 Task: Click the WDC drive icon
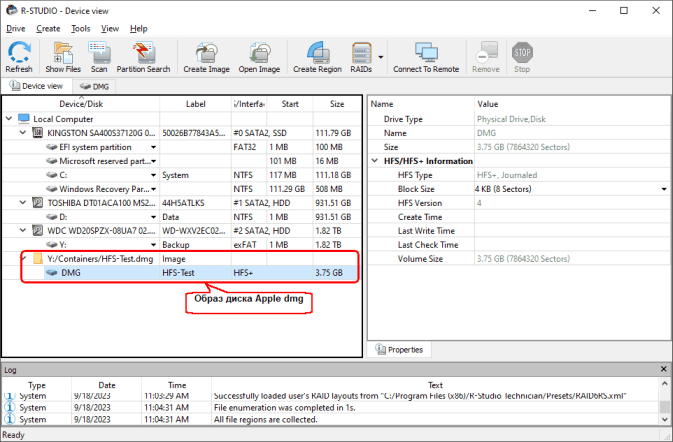(38, 231)
